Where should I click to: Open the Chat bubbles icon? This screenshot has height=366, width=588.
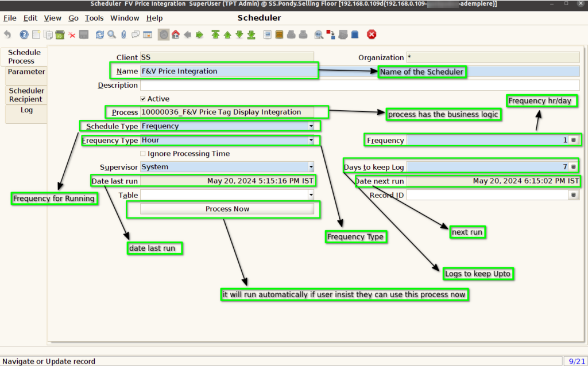point(136,34)
